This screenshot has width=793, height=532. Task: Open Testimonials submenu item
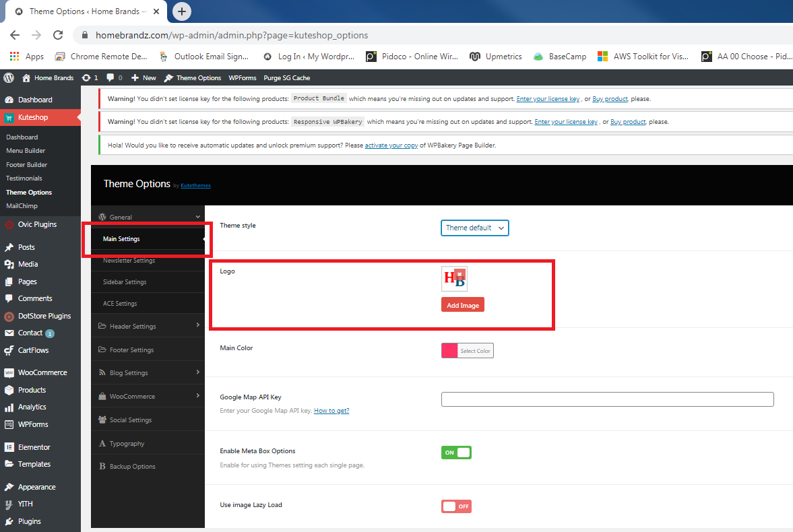[x=24, y=178]
